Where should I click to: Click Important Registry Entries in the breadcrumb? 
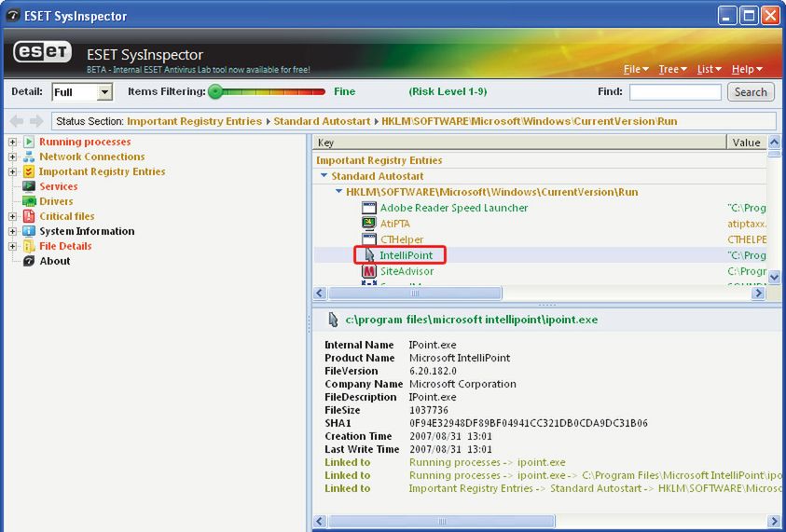[195, 121]
